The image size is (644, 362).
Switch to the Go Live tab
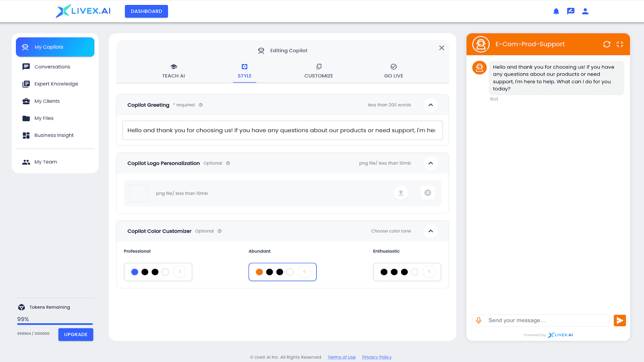pos(393,71)
